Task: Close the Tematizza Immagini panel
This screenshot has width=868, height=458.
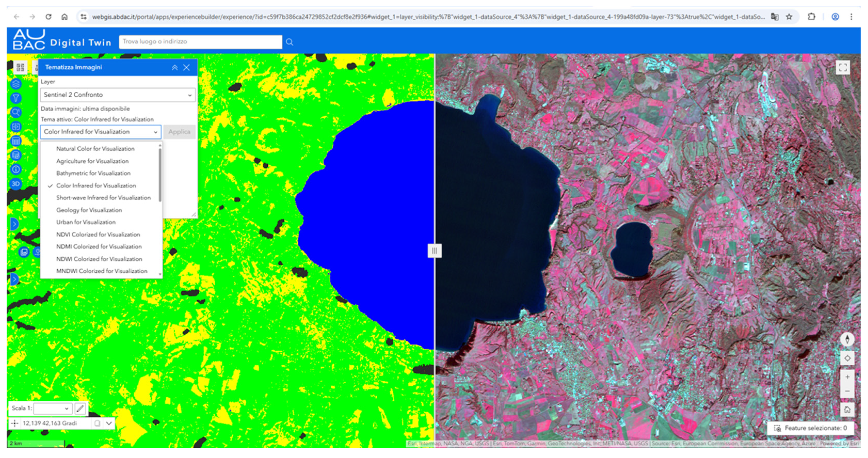Action: 186,67
